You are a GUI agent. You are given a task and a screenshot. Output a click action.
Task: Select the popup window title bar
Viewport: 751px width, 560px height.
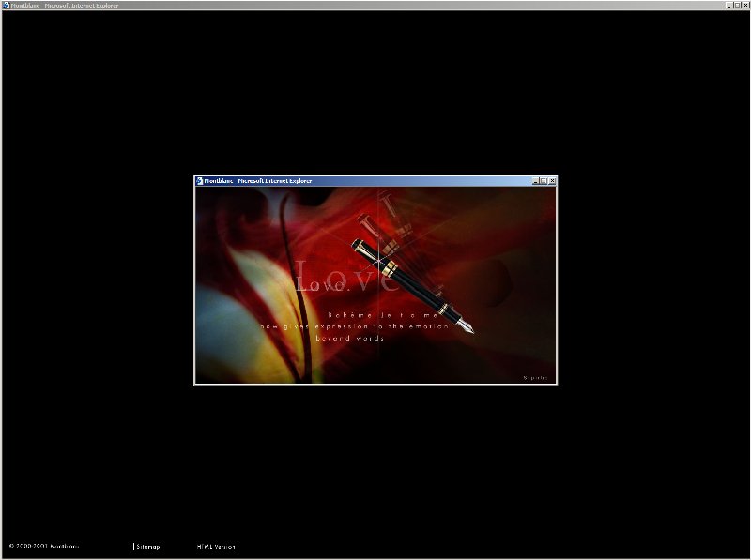point(375,181)
